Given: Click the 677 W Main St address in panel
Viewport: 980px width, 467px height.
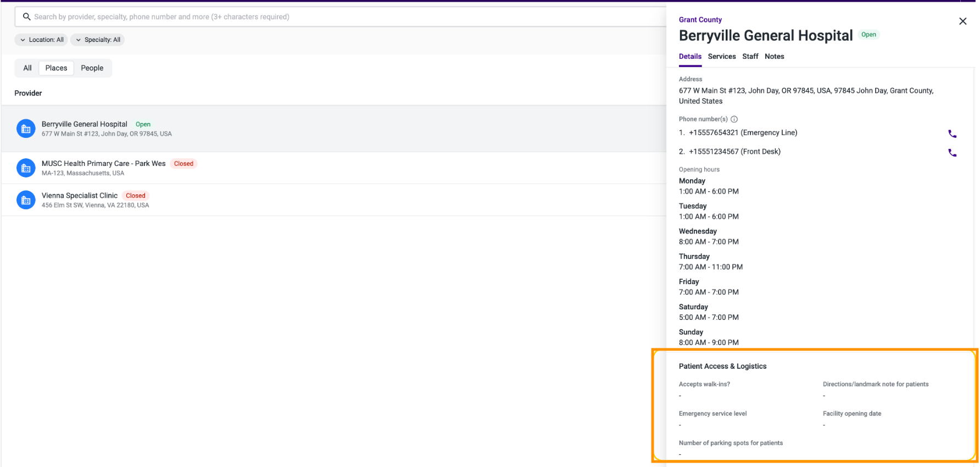Looking at the screenshot, I should [806, 96].
